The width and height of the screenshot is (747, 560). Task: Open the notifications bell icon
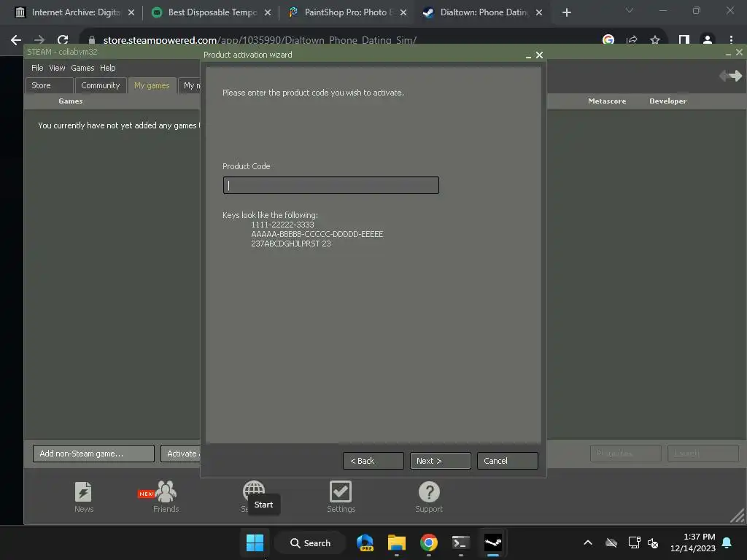click(x=727, y=542)
